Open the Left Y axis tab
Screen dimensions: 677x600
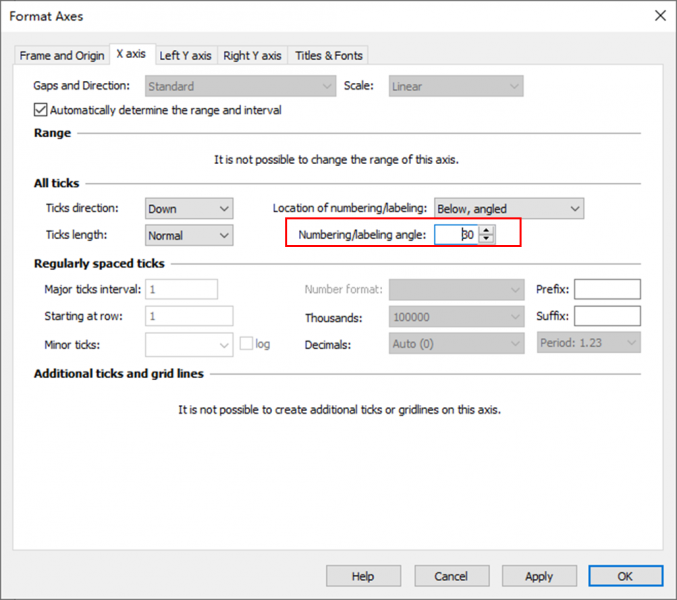pos(185,56)
